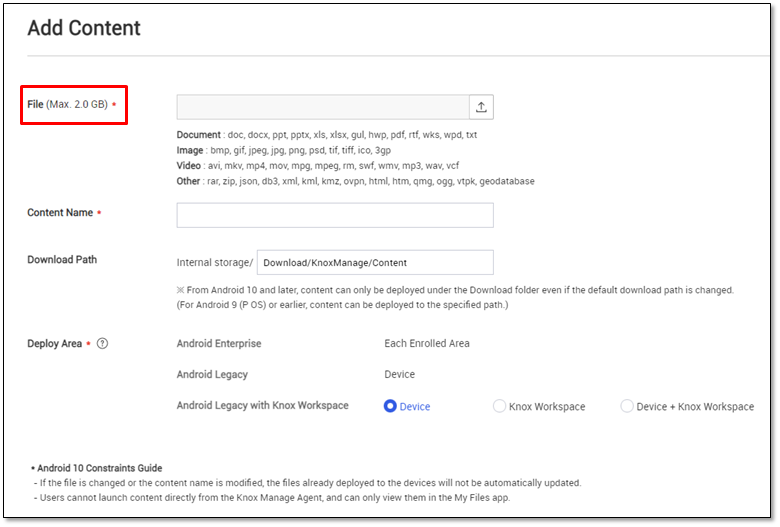This screenshot has width=780, height=527.
Task: Click the Device value beside Android Legacy
Action: point(399,374)
